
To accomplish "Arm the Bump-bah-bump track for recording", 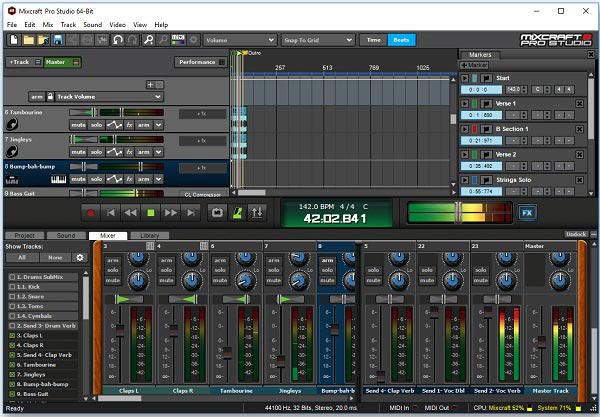I will [143, 179].
